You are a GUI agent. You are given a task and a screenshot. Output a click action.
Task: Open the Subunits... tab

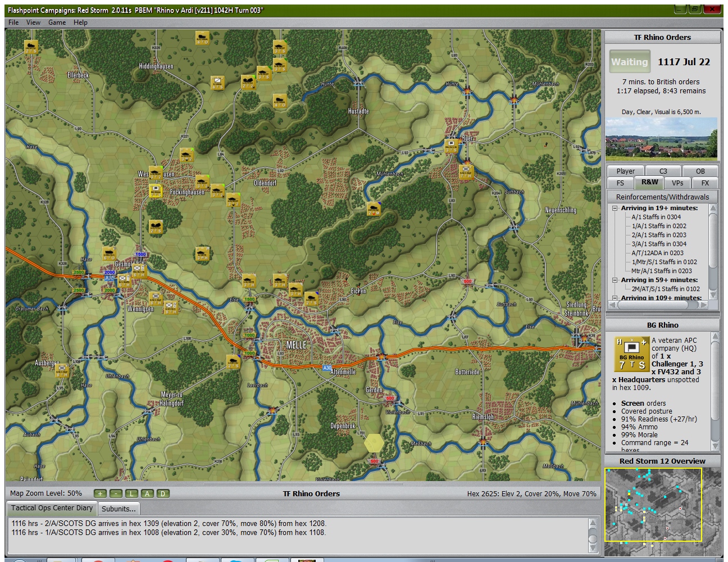[x=119, y=509]
